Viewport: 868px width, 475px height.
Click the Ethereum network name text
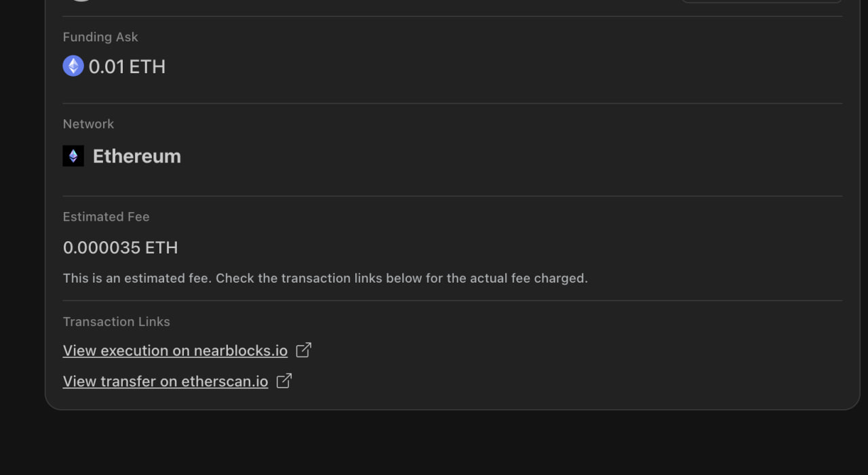tap(136, 155)
